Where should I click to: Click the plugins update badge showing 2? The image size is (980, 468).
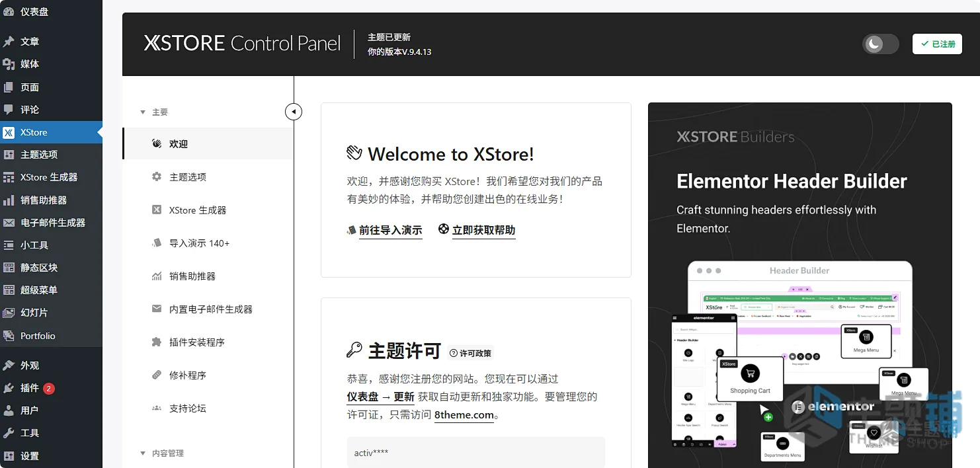coord(49,388)
